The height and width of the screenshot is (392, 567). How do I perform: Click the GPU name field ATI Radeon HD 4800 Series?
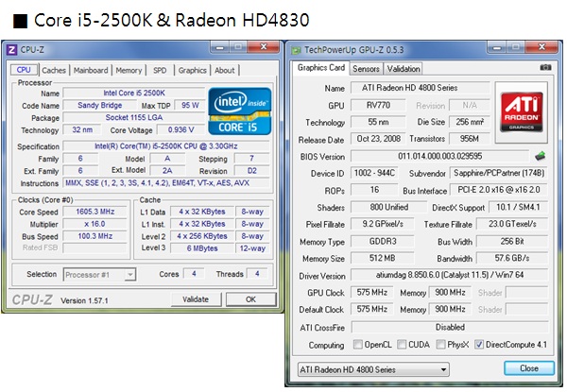(421, 88)
